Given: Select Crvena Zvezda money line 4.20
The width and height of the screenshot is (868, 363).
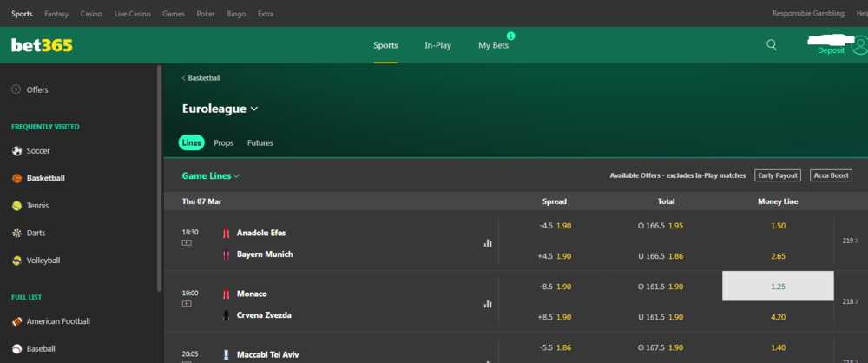Looking at the screenshot, I should point(778,317).
